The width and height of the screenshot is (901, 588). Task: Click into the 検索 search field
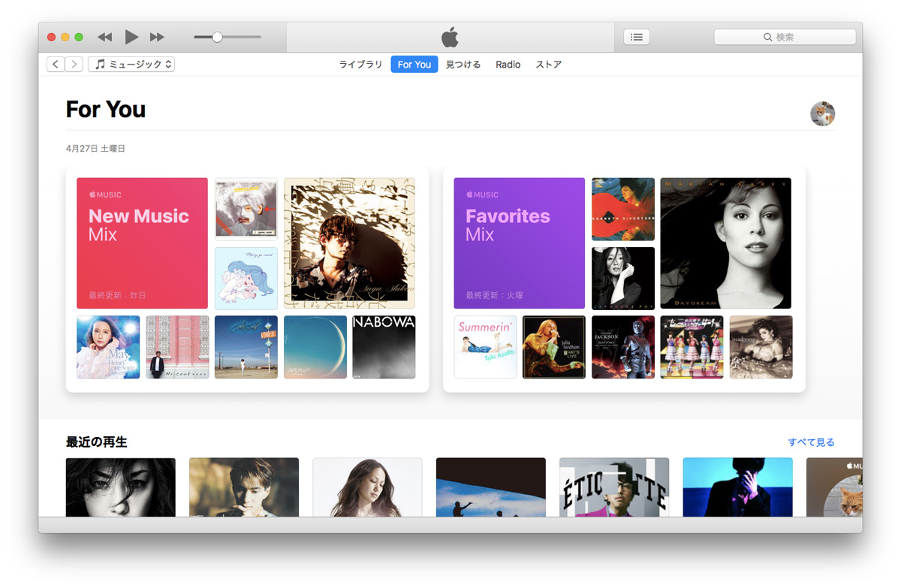[x=785, y=37]
